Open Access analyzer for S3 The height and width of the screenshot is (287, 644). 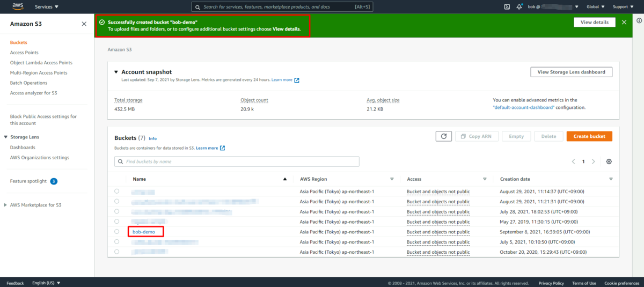[33, 93]
